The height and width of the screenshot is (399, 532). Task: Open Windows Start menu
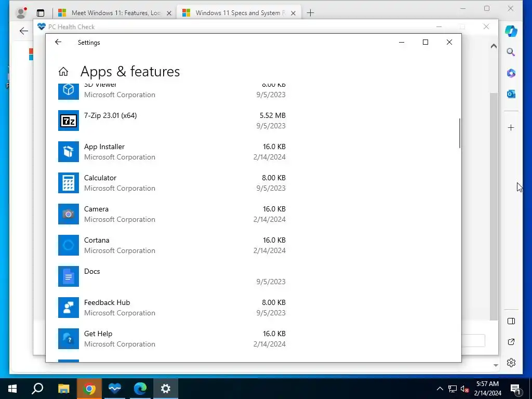pyautogui.click(x=12, y=389)
